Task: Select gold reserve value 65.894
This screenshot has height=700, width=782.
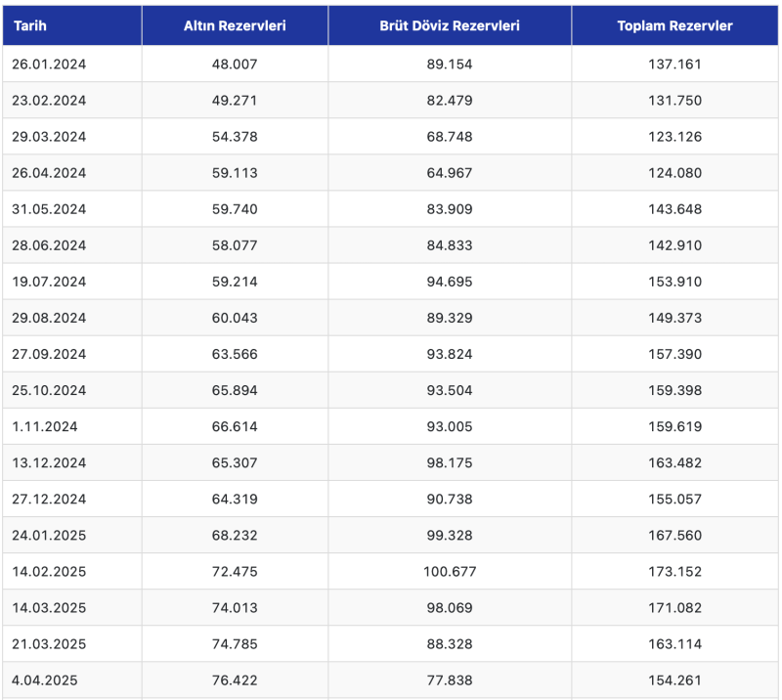Action: coord(235,390)
